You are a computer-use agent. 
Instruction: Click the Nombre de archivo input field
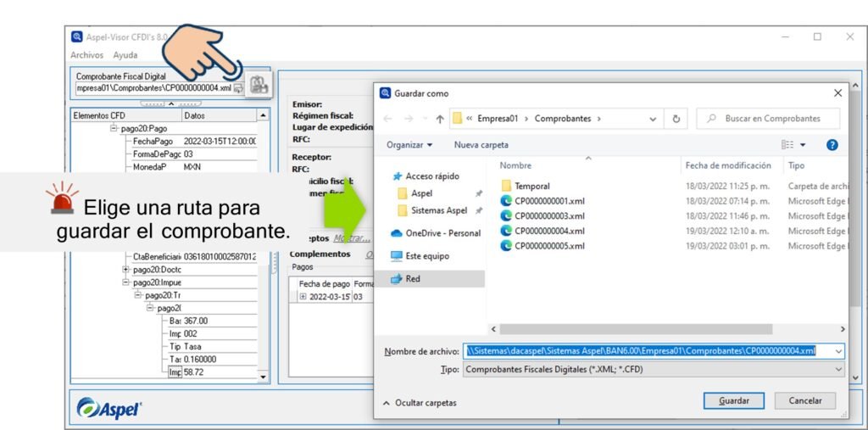pyautogui.click(x=647, y=351)
